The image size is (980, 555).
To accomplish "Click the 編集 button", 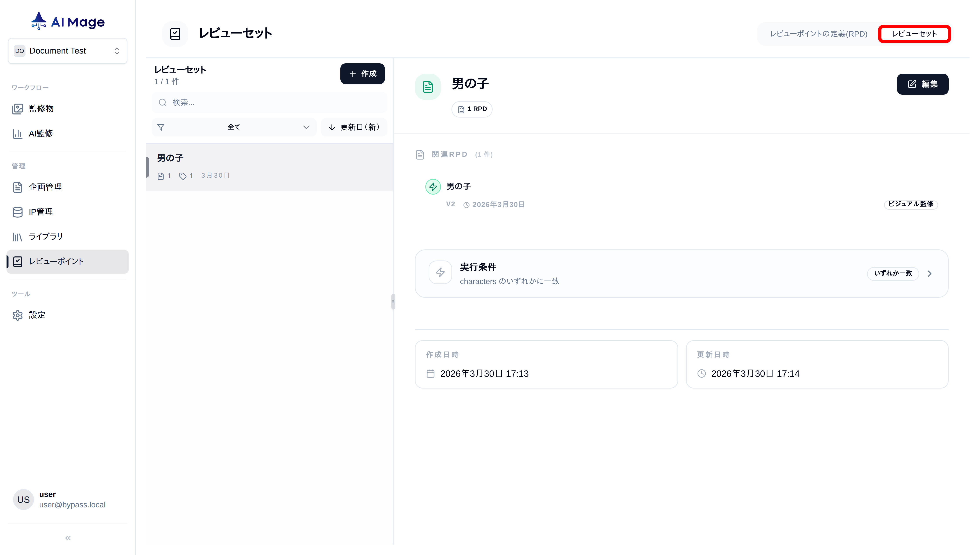I will point(923,84).
